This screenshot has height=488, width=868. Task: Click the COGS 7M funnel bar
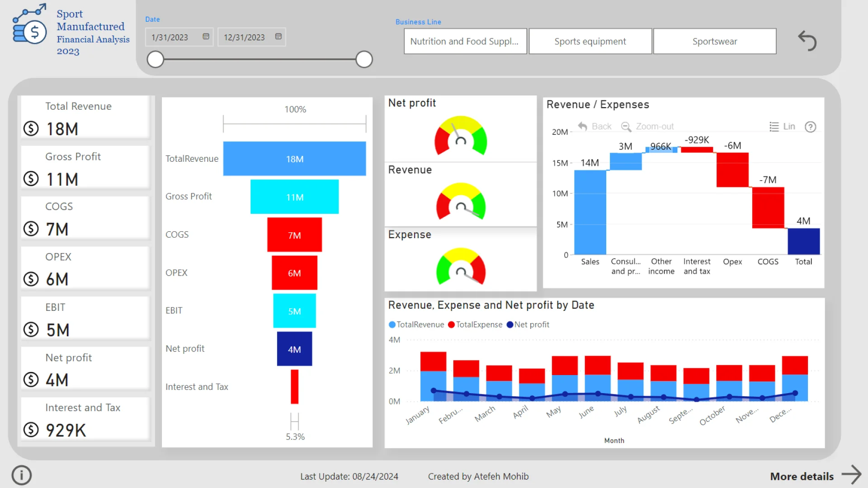[x=294, y=235]
